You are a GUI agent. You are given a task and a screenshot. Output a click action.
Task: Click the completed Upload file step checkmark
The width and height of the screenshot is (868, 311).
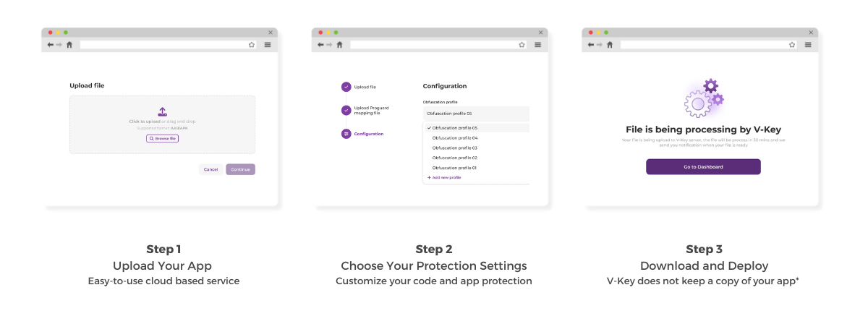click(346, 87)
